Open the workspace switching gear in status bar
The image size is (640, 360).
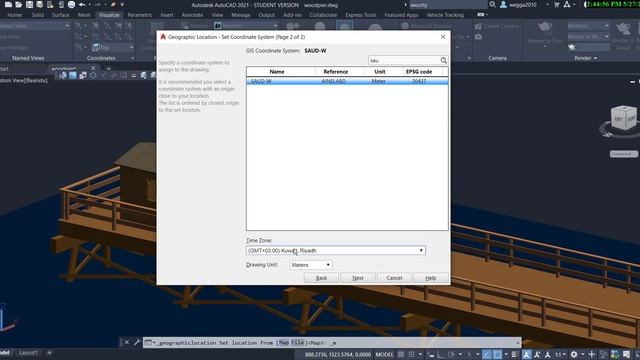574,355
